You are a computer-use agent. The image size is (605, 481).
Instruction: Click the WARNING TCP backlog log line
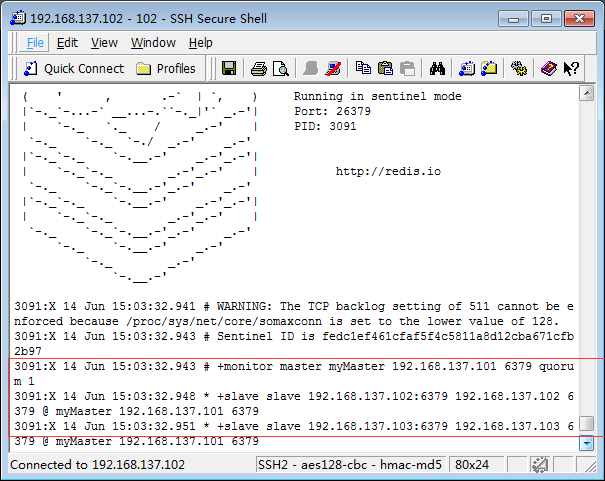coord(294,314)
